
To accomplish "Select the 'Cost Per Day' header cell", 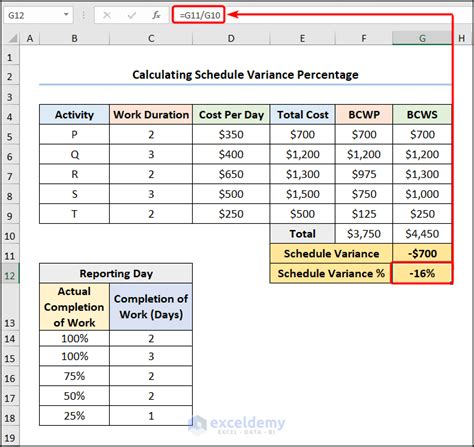I will pos(231,115).
